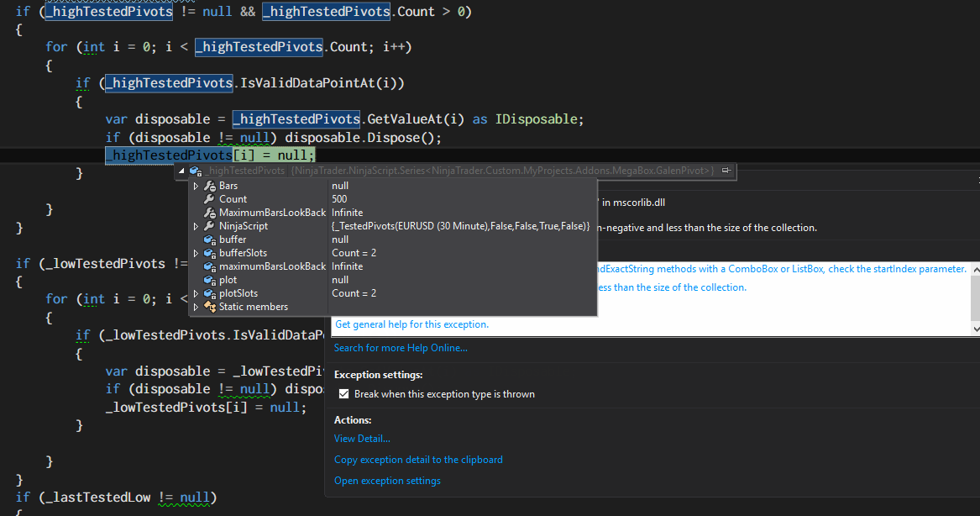Image resolution: width=980 pixels, height=516 pixels.
Task: Select the NinjaScript value _TestedPivots(EURUSD...)
Action: point(461,226)
